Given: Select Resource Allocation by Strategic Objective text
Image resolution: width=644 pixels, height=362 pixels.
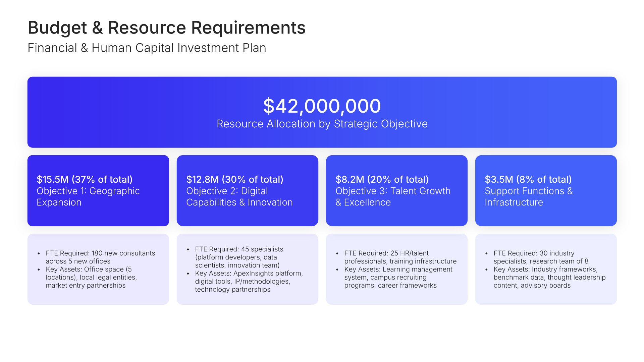Looking at the screenshot, I should 322,124.
